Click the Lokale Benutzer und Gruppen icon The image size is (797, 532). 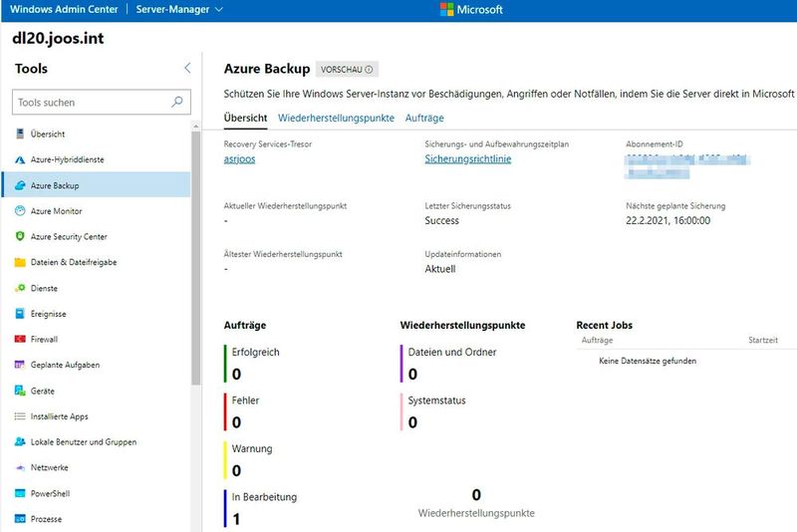(x=20, y=441)
